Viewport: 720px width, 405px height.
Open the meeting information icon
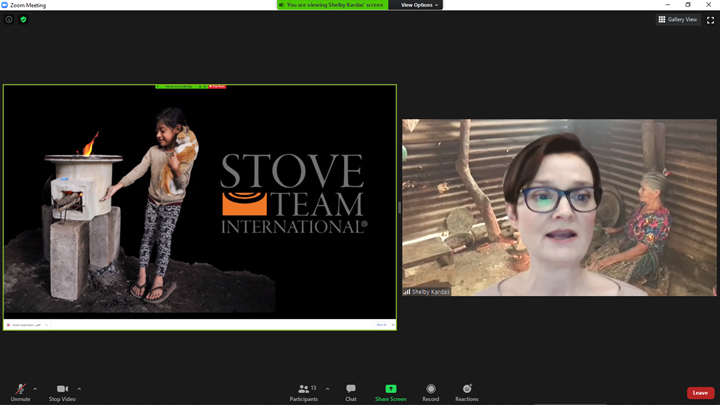click(9, 19)
